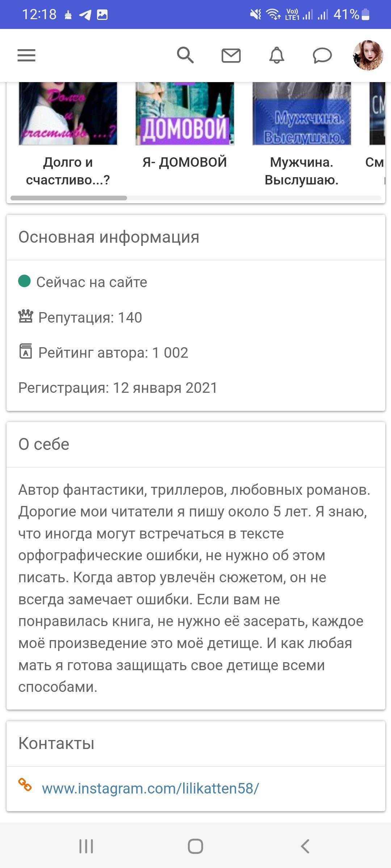Tap the user avatar in header
This screenshot has width=391, height=868.
(x=368, y=55)
